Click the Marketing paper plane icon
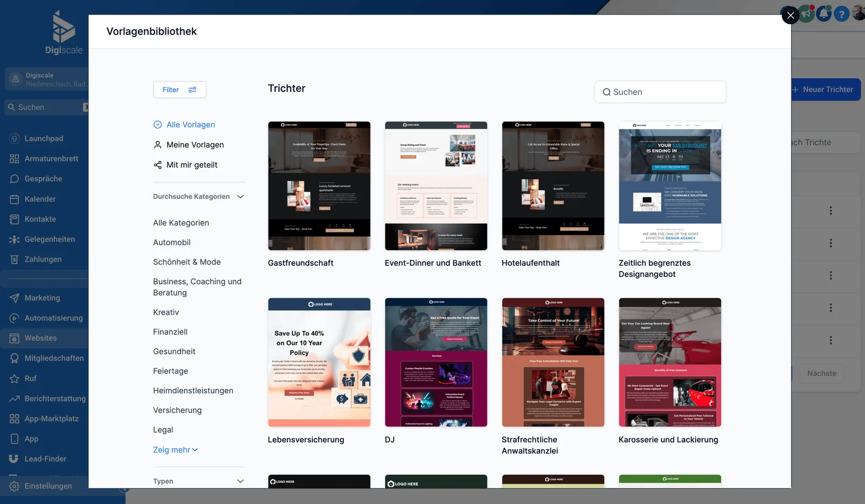The image size is (865, 504). click(15, 298)
